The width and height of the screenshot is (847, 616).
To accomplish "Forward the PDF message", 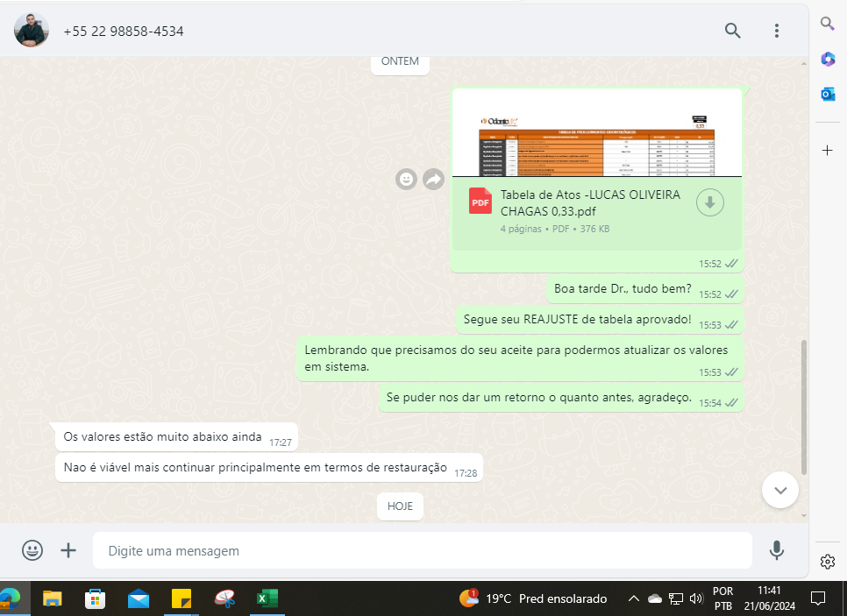I will (x=433, y=179).
